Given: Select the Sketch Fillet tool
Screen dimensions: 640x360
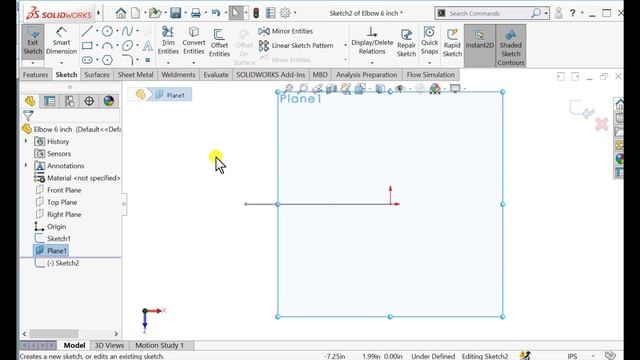Looking at the screenshot, I should coord(127,60).
